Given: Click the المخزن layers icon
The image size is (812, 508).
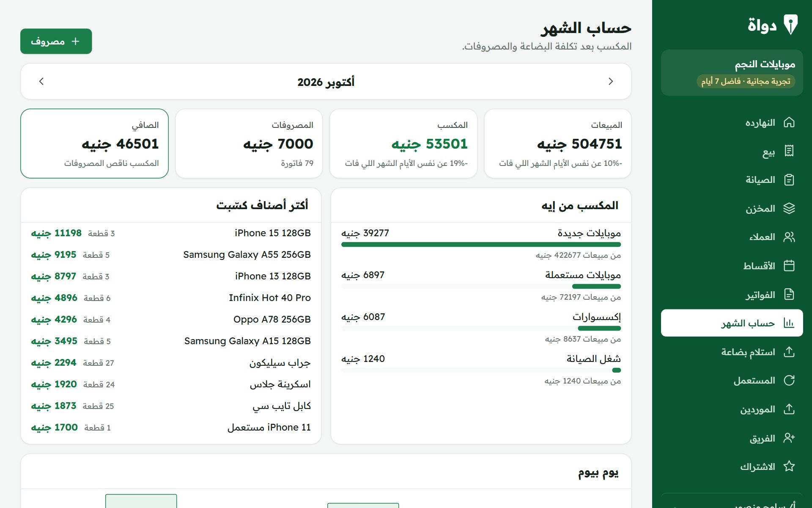Looking at the screenshot, I should pos(789,208).
